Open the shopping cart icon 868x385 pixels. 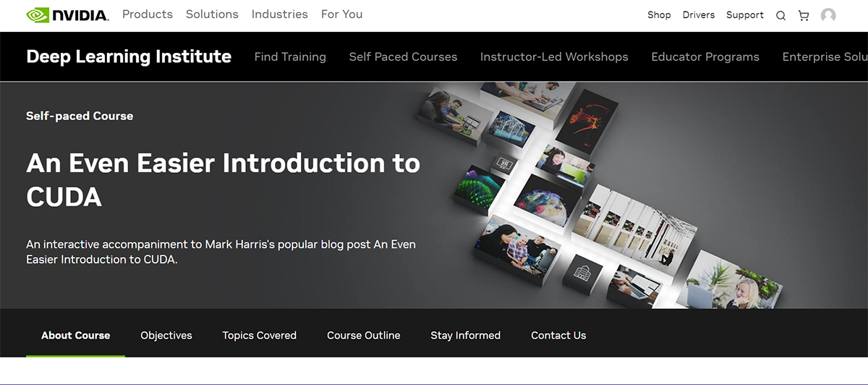[804, 15]
